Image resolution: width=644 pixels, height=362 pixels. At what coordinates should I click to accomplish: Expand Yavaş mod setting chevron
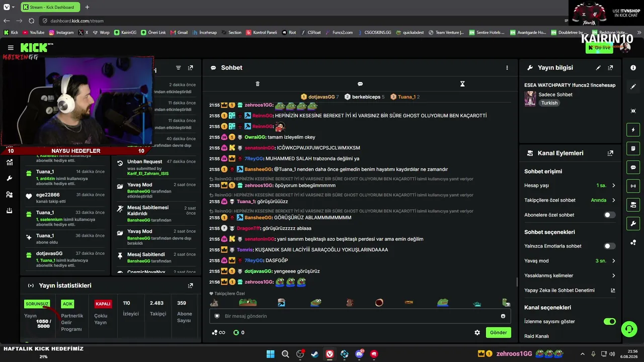613,261
